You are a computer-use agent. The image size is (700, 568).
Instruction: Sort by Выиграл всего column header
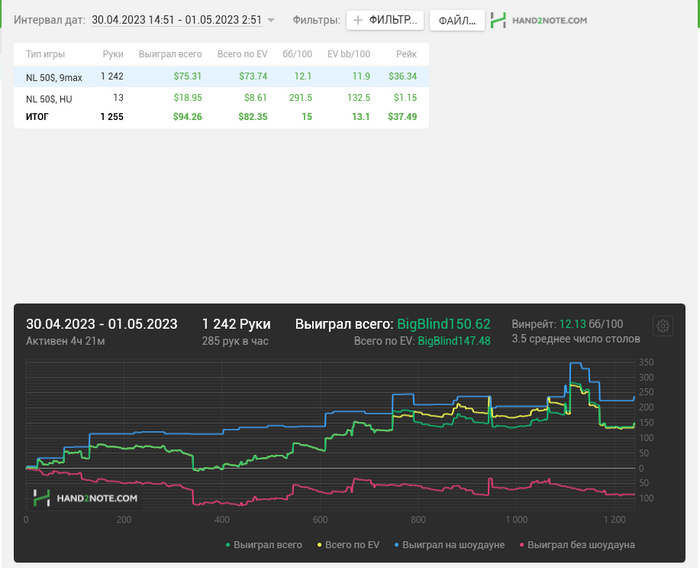(x=170, y=54)
